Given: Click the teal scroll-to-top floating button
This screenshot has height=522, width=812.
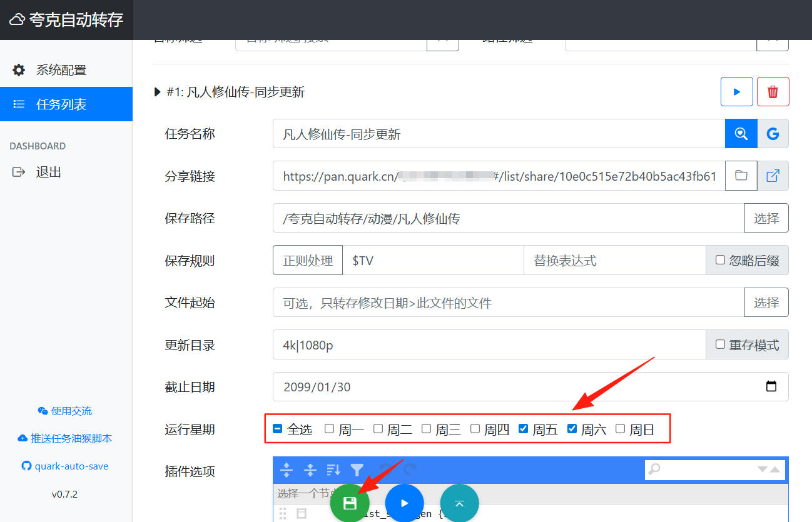Looking at the screenshot, I should tap(459, 503).
